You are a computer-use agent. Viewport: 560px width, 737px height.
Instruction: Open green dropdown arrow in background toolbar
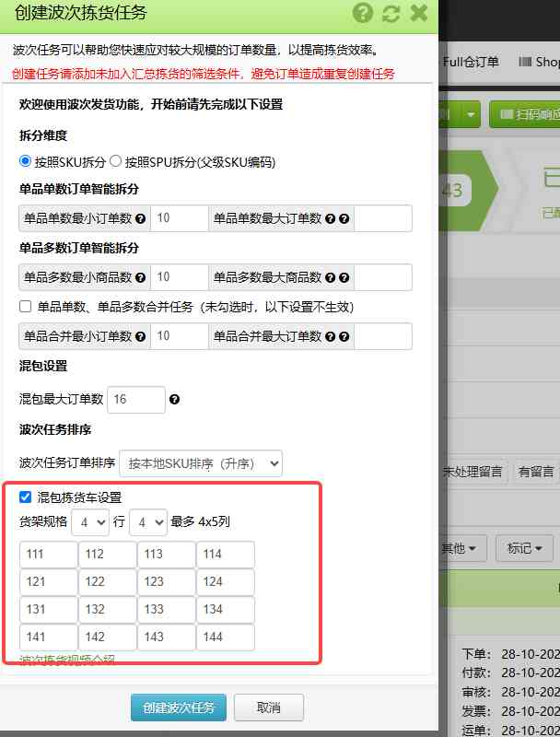click(x=471, y=114)
